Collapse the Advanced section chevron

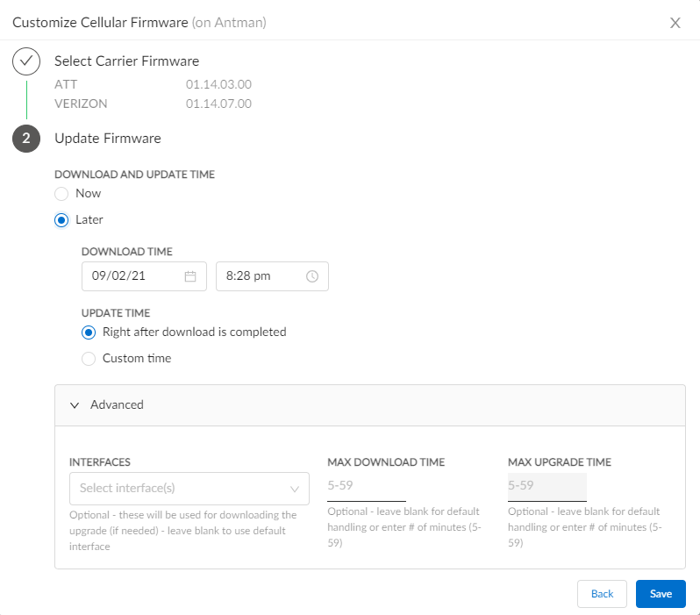point(75,405)
